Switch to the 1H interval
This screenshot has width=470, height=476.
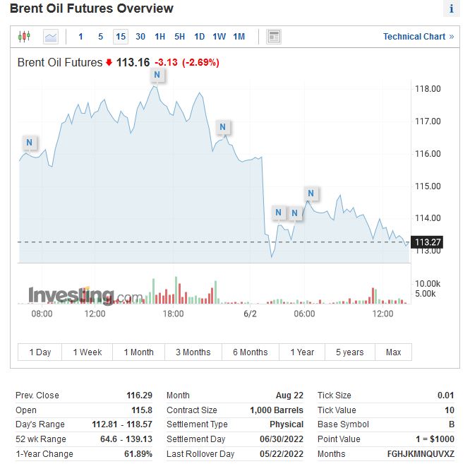pyautogui.click(x=160, y=37)
